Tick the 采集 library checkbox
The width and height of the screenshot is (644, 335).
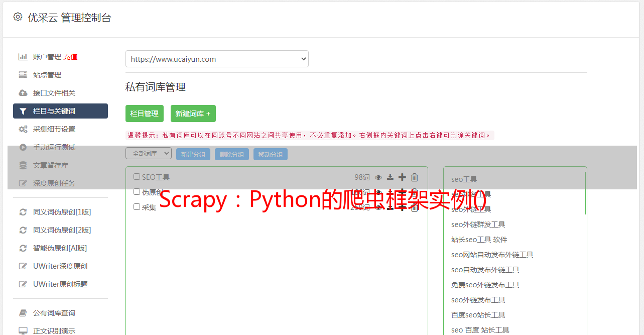tap(137, 207)
